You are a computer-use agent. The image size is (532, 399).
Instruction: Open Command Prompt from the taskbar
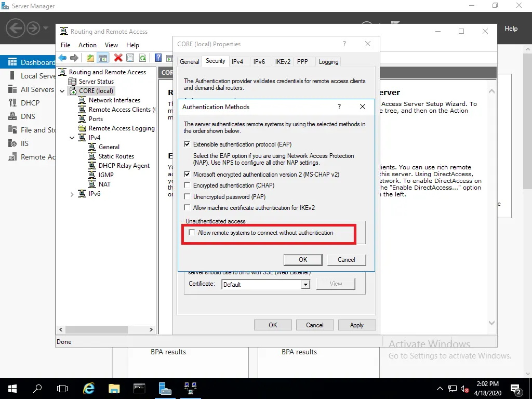pyautogui.click(x=139, y=388)
